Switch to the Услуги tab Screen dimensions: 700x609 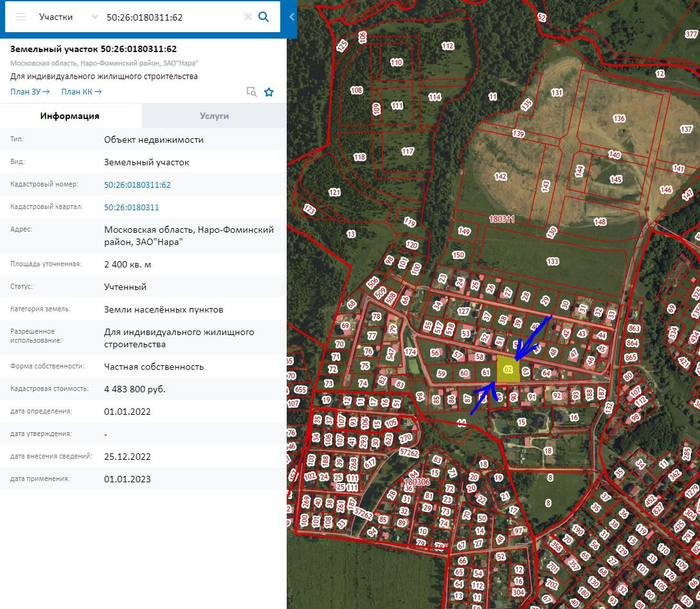click(214, 116)
